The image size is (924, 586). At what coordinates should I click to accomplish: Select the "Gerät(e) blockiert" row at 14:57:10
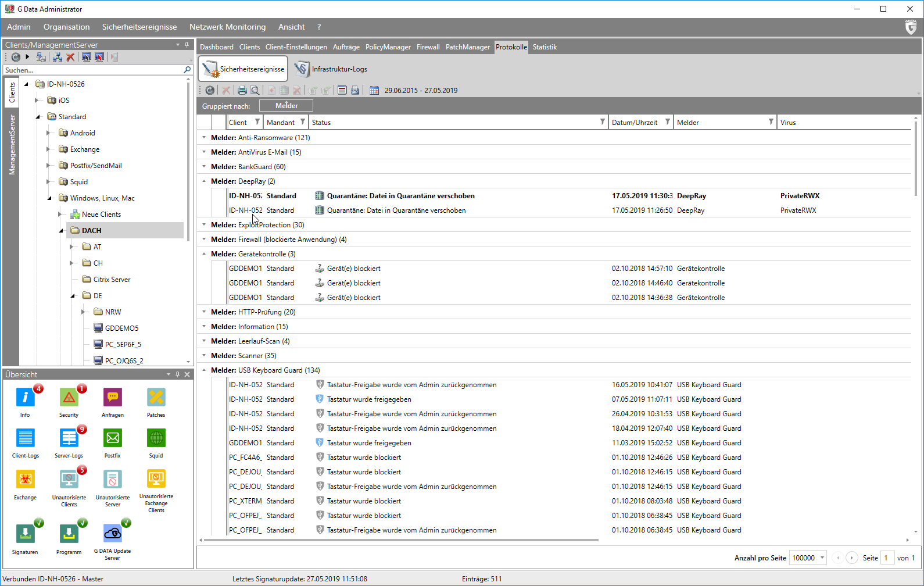[x=562, y=269]
